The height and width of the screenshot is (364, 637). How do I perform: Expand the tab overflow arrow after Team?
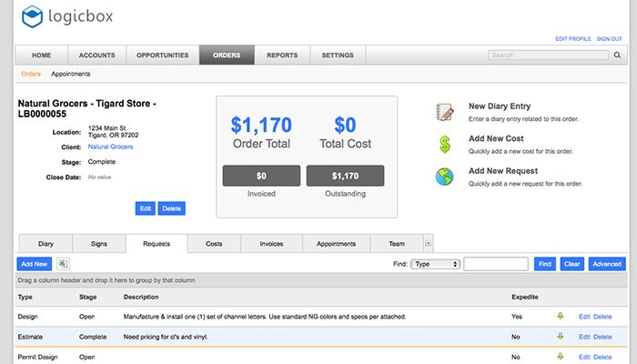pyautogui.click(x=429, y=243)
